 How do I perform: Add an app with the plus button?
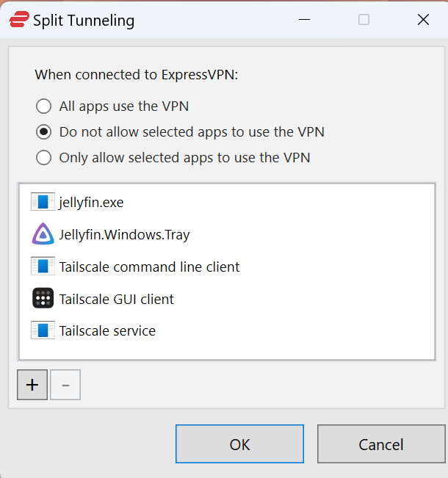point(32,385)
